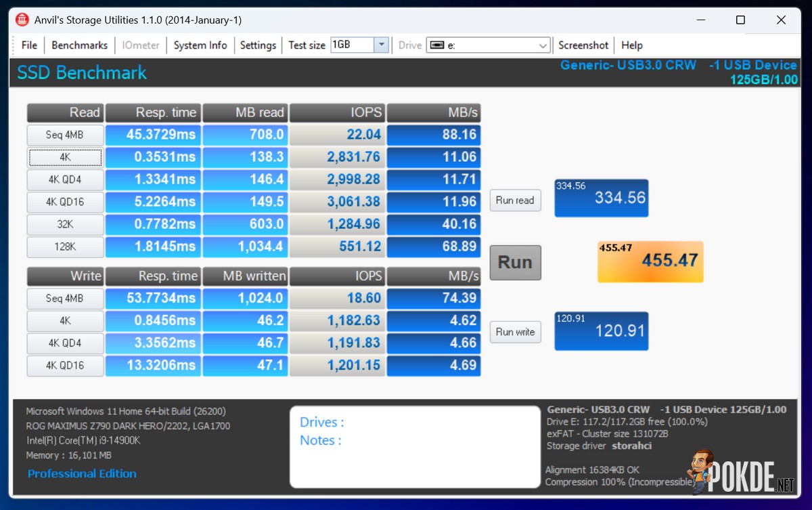Maximize the Anvil's Storage Utilities window
This screenshot has height=510, width=812.
[740, 20]
